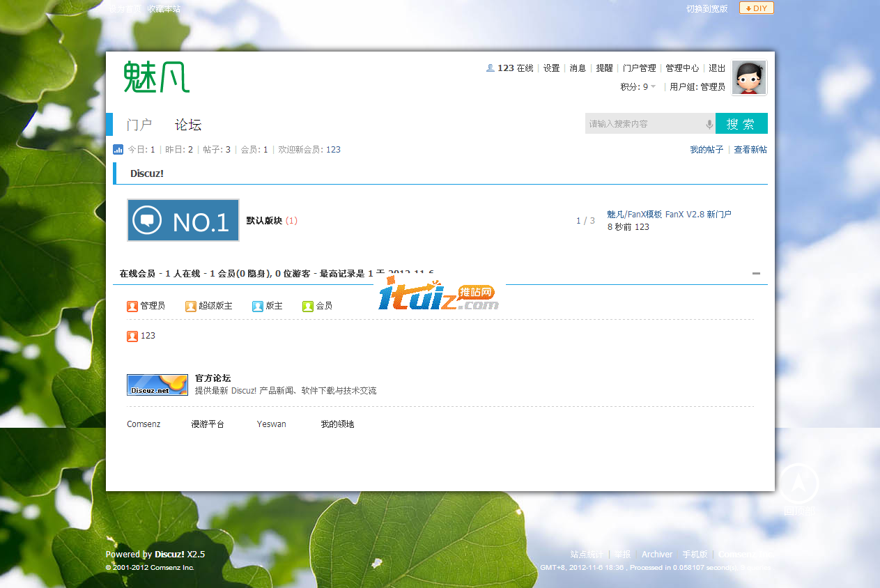Log out via the 退出 link
This screenshot has height=588, width=880.
[x=717, y=68]
